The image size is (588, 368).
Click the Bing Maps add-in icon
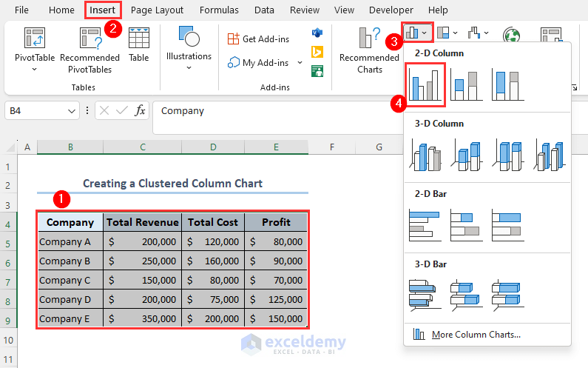click(317, 52)
